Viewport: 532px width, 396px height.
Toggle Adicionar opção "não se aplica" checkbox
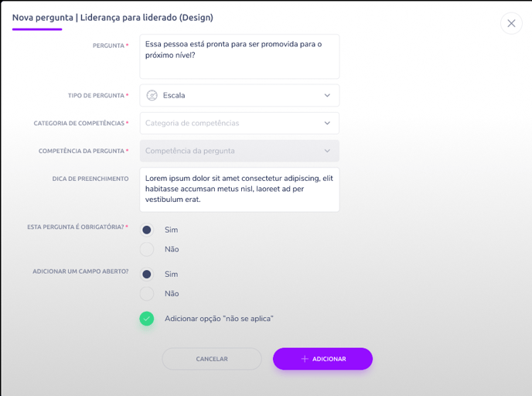tap(147, 319)
